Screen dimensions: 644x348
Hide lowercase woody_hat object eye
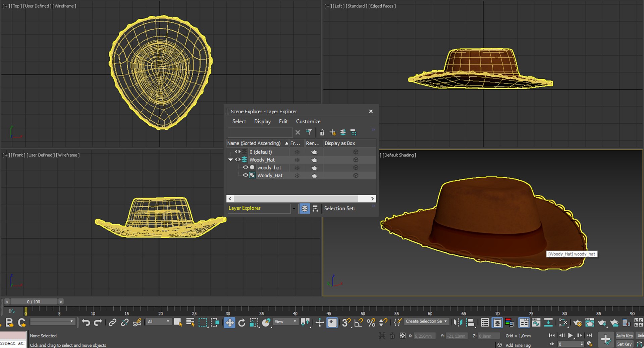point(246,167)
